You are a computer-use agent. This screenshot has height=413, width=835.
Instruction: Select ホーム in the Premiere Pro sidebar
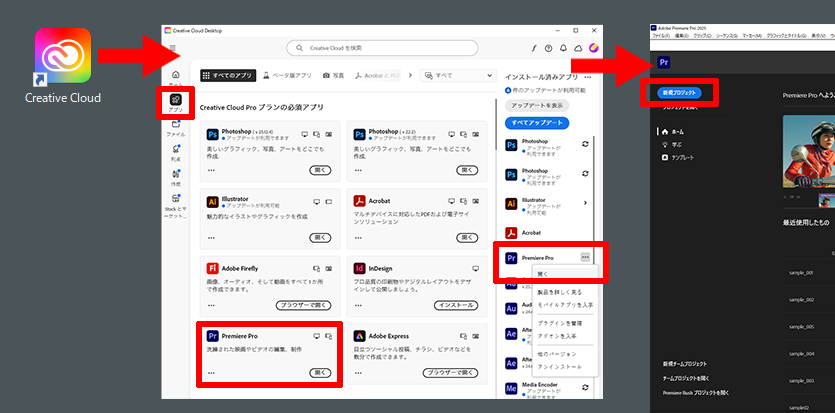(673, 131)
